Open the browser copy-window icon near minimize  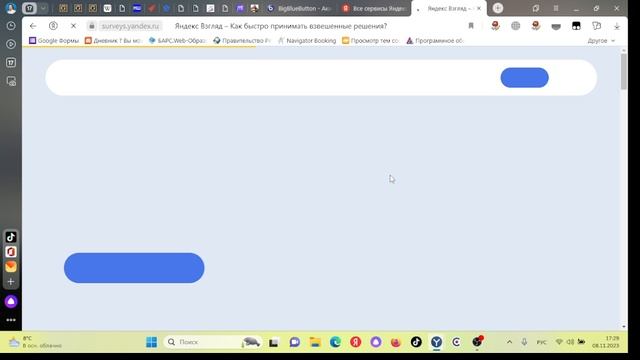[x=536, y=8]
